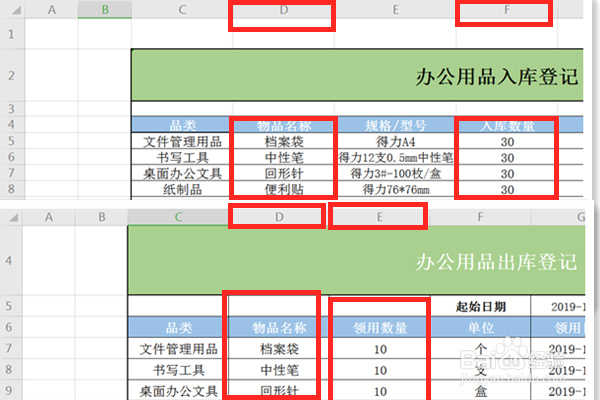600x400 pixels.
Task: Select row 4 header in 入库登记 sheet
Action: [x=11, y=124]
